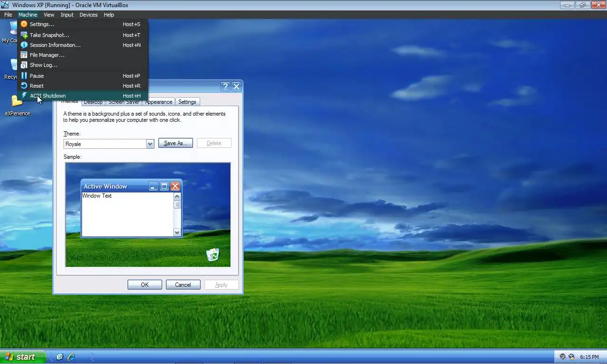Open the Input menu
The width and height of the screenshot is (607, 364).
coord(67,15)
